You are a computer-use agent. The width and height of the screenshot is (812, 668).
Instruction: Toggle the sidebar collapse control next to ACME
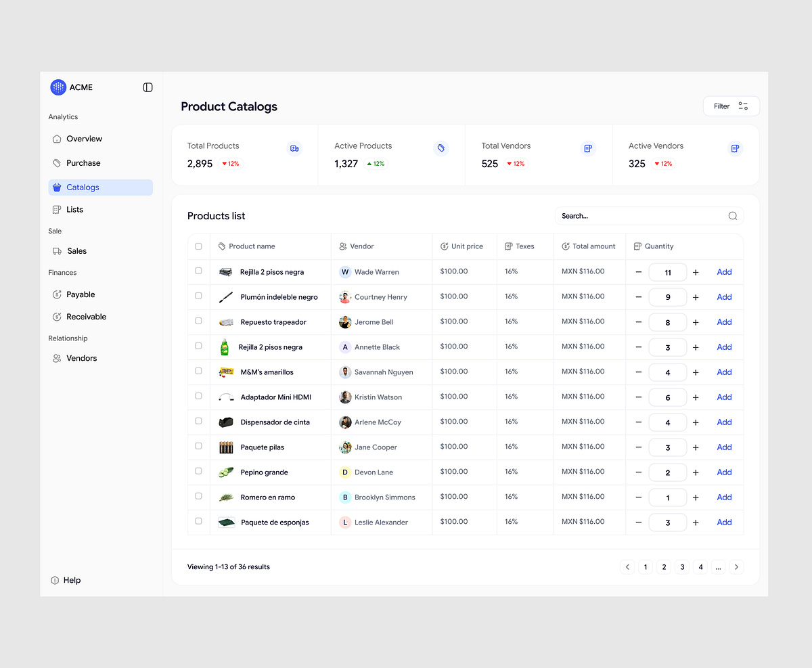148,87
